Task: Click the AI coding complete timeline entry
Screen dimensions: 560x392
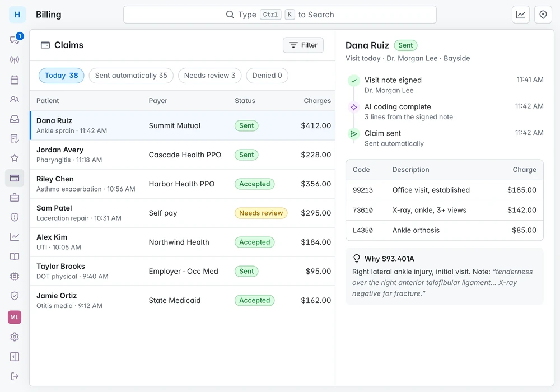Action: click(446, 111)
